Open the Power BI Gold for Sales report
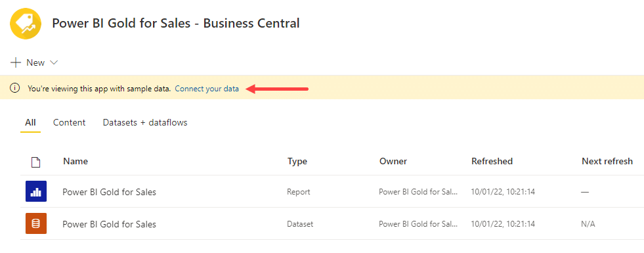Viewport: 644px width, 253px height. [x=109, y=192]
